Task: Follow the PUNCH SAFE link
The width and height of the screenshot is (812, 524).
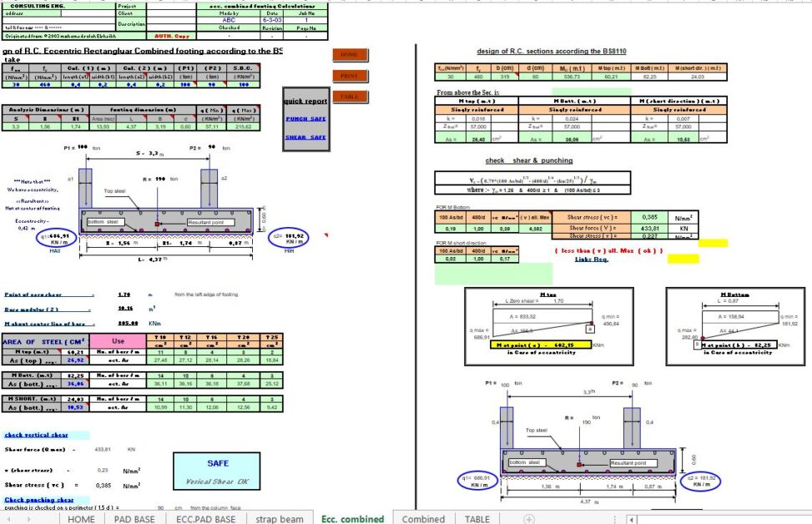Action: tap(305, 118)
